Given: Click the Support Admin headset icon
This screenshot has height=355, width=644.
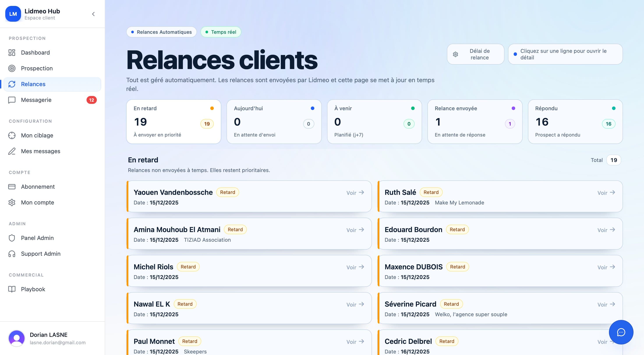Looking at the screenshot, I should pos(12,254).
